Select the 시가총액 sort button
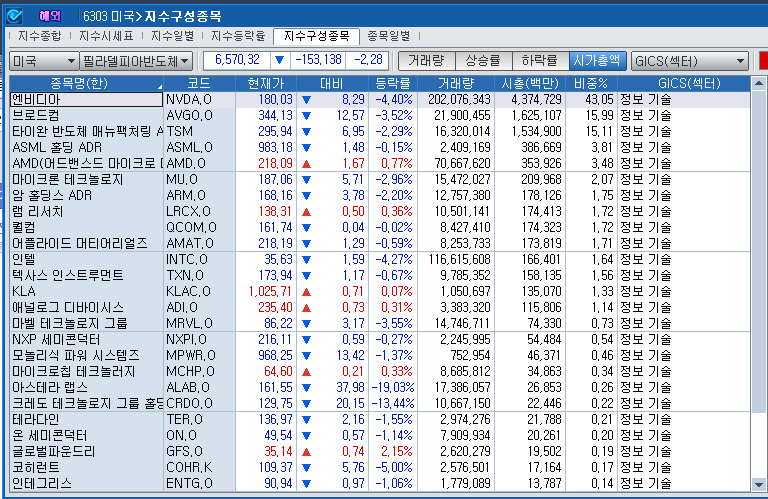The height and width of the screenshot is (499, 768). pos(598,61)
